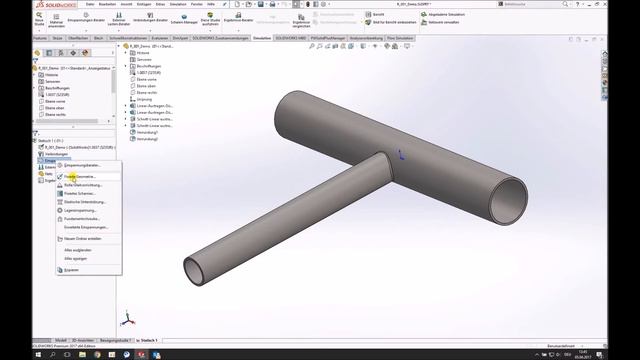This screenshot has width=640, height=360.
Task: Expand dropdown under Verbindungen-Berater
Action: 150,30
